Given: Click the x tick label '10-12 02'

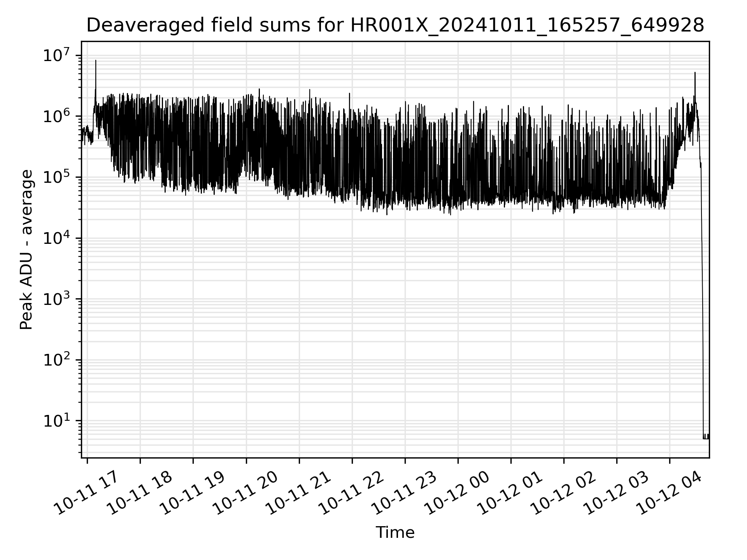Looking at the screenshot, I should [563, 493].
